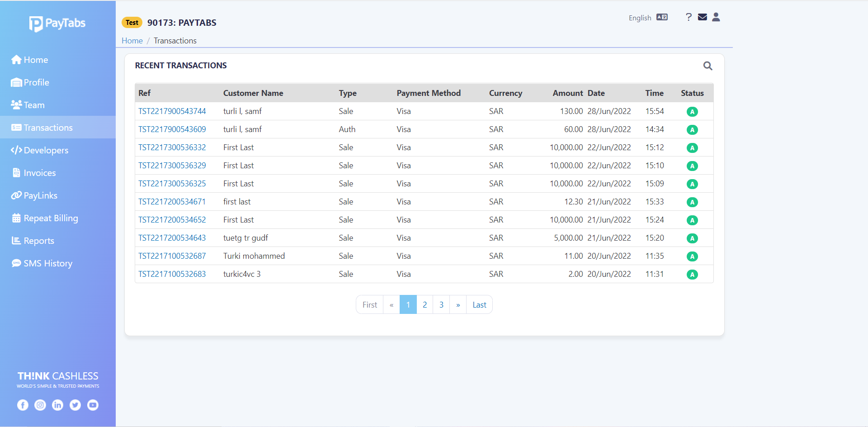Click the Status column header
Image resolution: width=868 pixels, height=427 pixels.
pyautogui.click(x=692, y=93)
